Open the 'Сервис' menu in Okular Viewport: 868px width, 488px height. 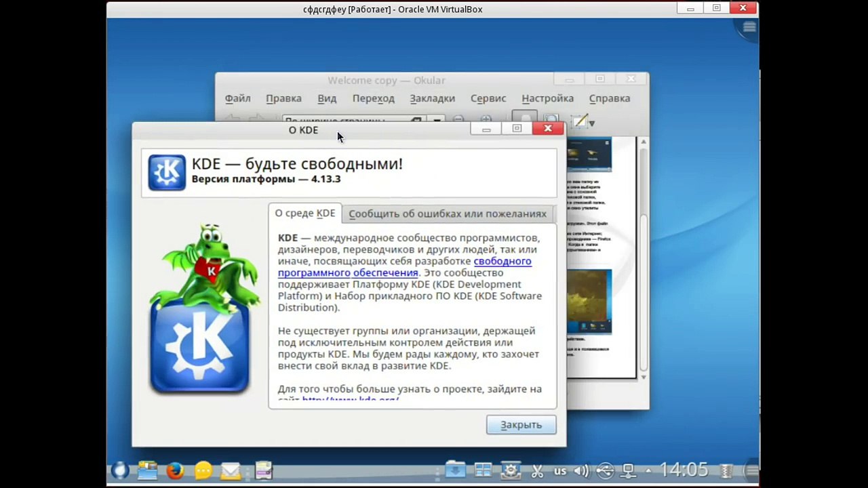[x=488, y=98]
